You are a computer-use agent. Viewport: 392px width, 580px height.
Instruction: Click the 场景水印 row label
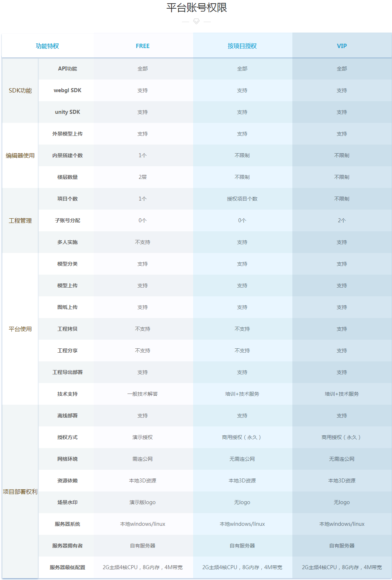pyautogui.click(x=67, y=502)
